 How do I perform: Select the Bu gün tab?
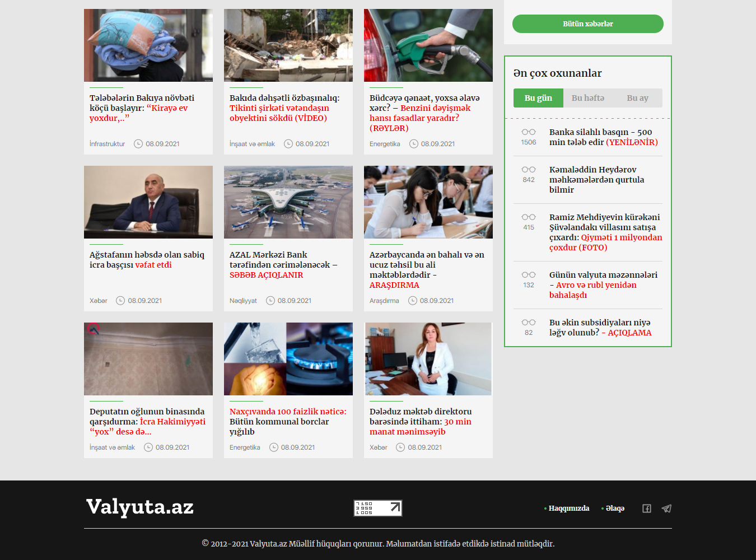pos(538,98)
